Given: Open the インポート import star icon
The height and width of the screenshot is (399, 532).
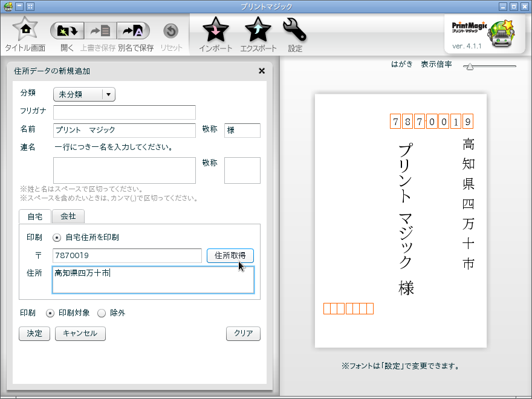Looking at the screenshot, I should [215, 30].
